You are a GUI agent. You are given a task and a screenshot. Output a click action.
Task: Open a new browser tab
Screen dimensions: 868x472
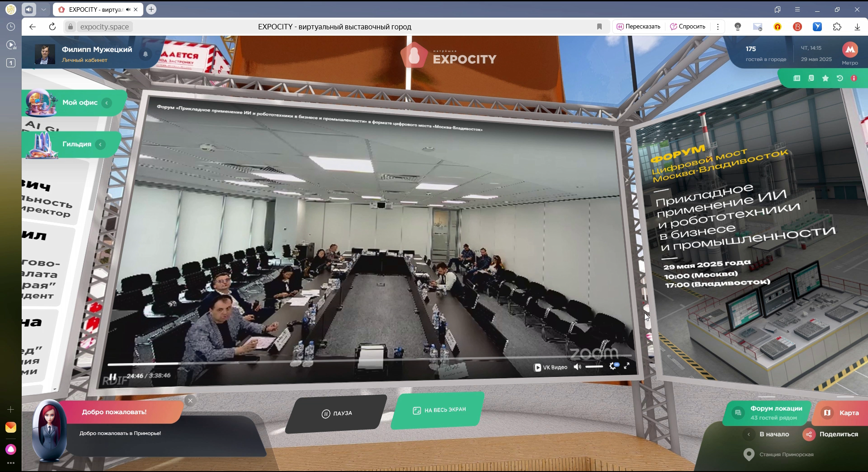pyautogui.click(x=151, y=9)
